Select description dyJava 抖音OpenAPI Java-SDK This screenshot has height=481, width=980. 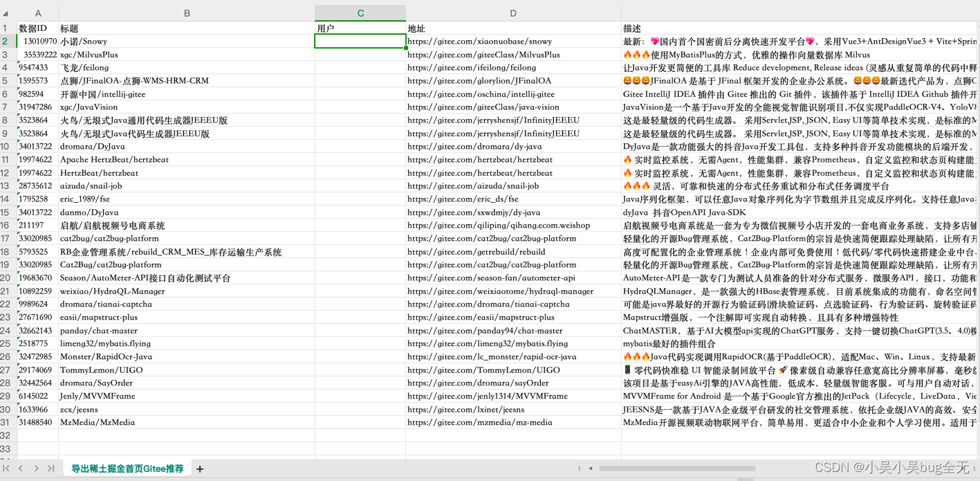(x=800, y=212)
